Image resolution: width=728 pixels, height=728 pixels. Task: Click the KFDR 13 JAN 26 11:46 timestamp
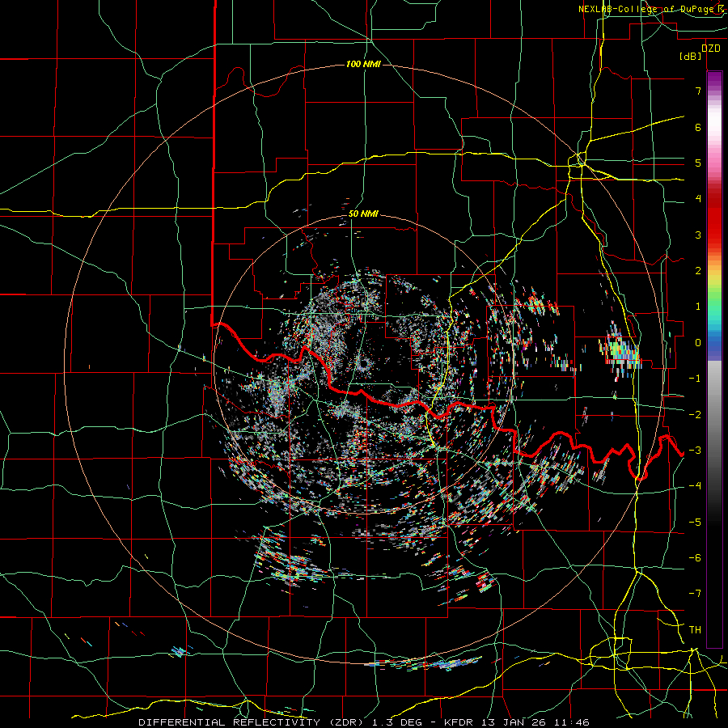[517, 722]
